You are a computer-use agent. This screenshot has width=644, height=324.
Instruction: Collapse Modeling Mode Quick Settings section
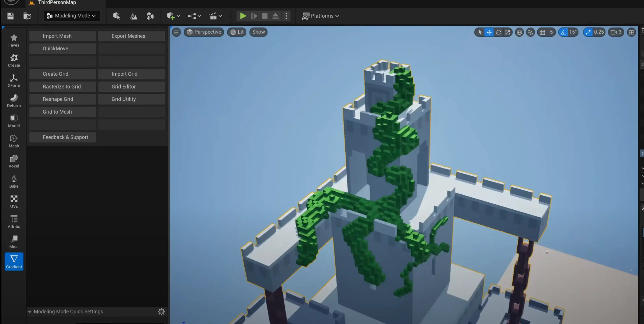tap(30, 312)
